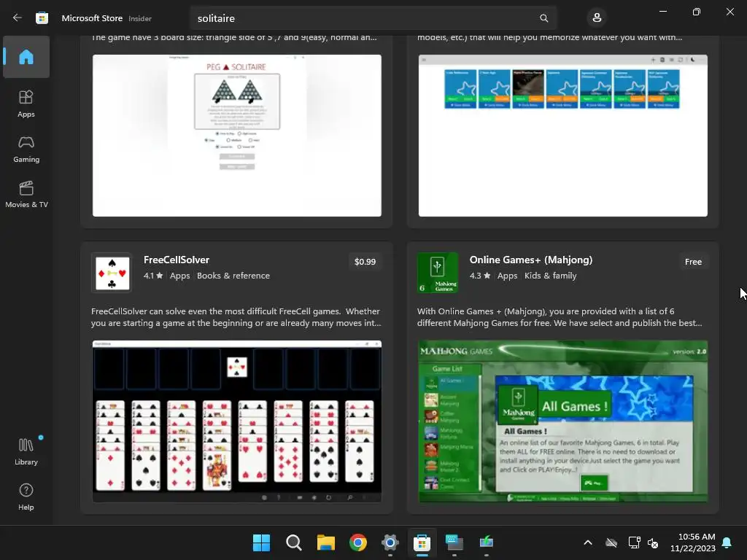The height and width of the screenshot is (560, 747).
Task: Click the Books & reference category label
Action: [233, 276]
